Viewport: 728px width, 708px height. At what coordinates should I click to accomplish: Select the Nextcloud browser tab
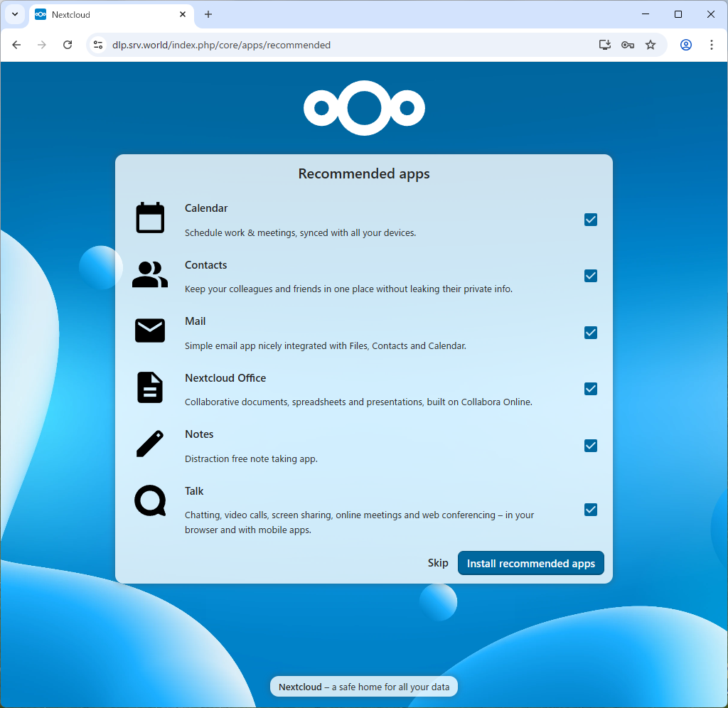(x=112, y=14)
